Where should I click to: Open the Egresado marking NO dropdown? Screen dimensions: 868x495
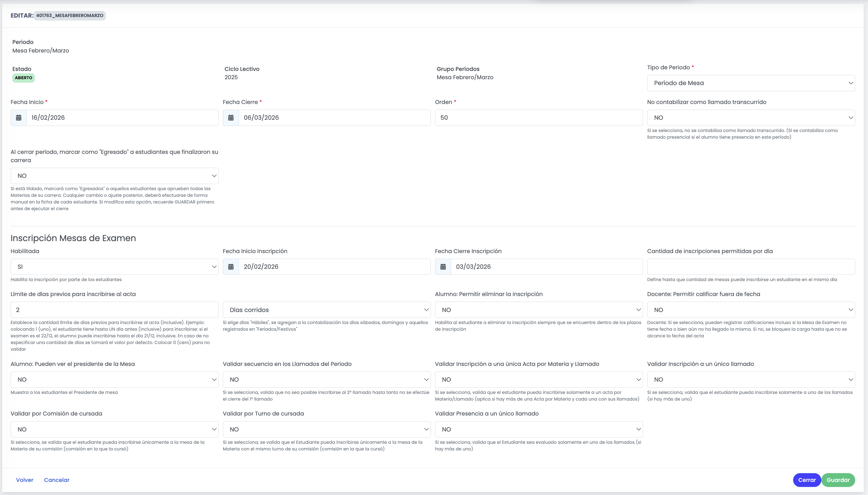[114, 176]
